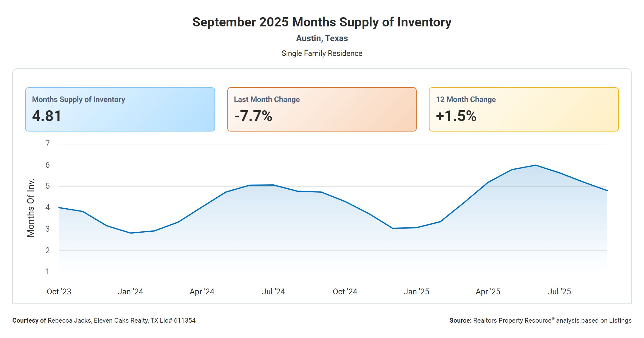Click the 4.81 inventory value
The width and height of the screenshot is (644, 338).
click(x=47, y=116)
